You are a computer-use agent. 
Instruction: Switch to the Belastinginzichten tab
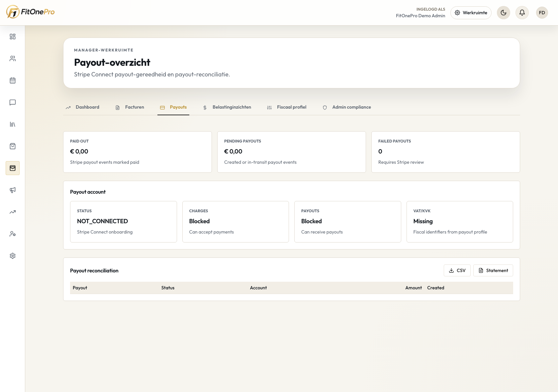pos(227,107)
